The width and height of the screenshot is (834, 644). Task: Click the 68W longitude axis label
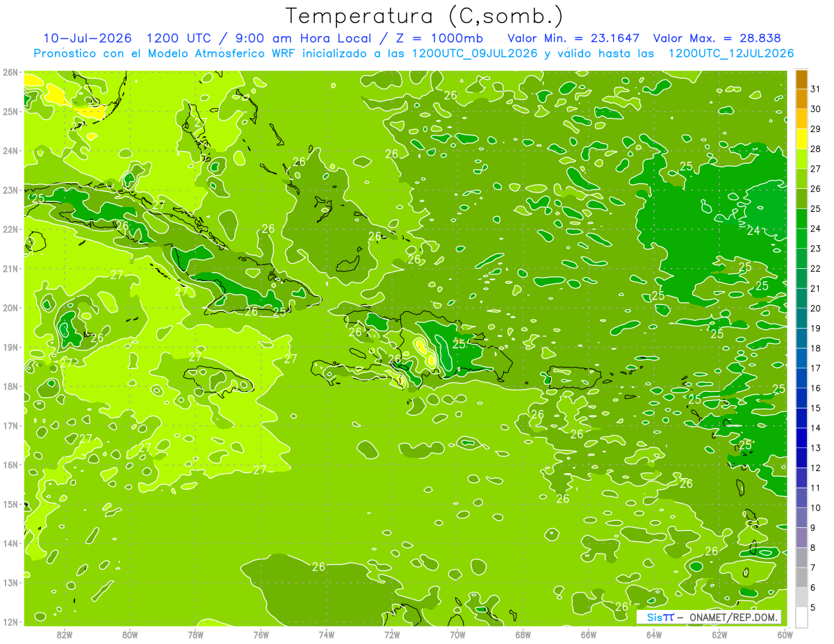click(x=523, y=634)
